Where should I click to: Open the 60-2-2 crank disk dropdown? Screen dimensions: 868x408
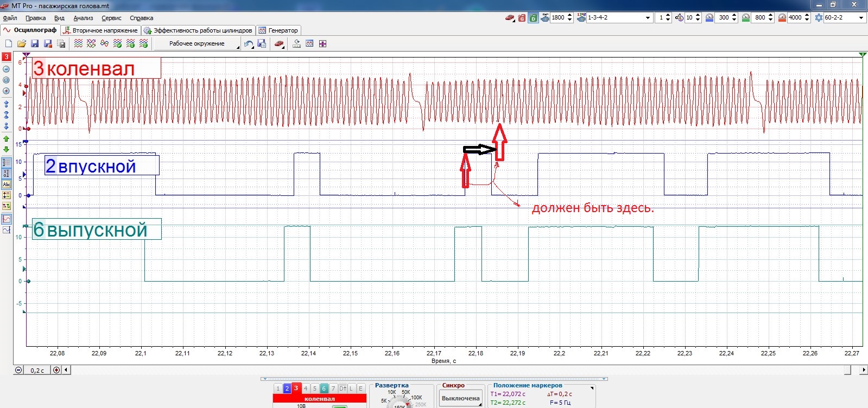pos(861,18)
